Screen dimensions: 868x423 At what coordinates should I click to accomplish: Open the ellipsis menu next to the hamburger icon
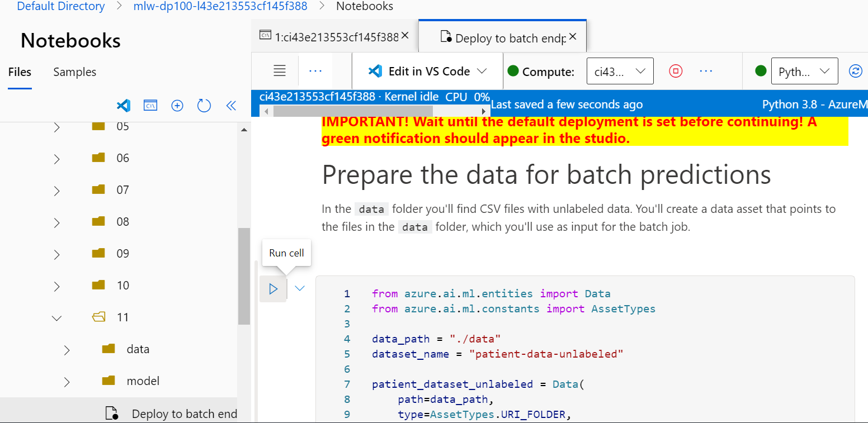315,71
